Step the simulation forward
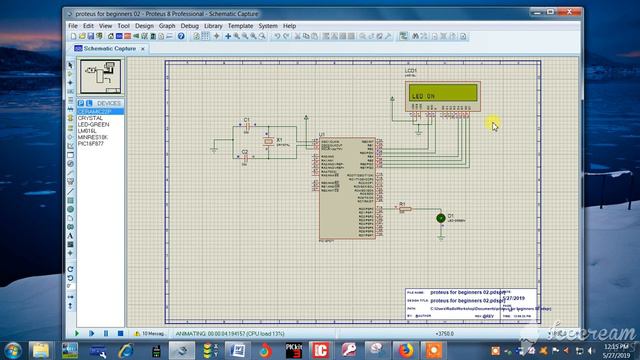Image resolution: width=640 pixels, height=360 pixels. pyautogui.click(x=91, y=333)
